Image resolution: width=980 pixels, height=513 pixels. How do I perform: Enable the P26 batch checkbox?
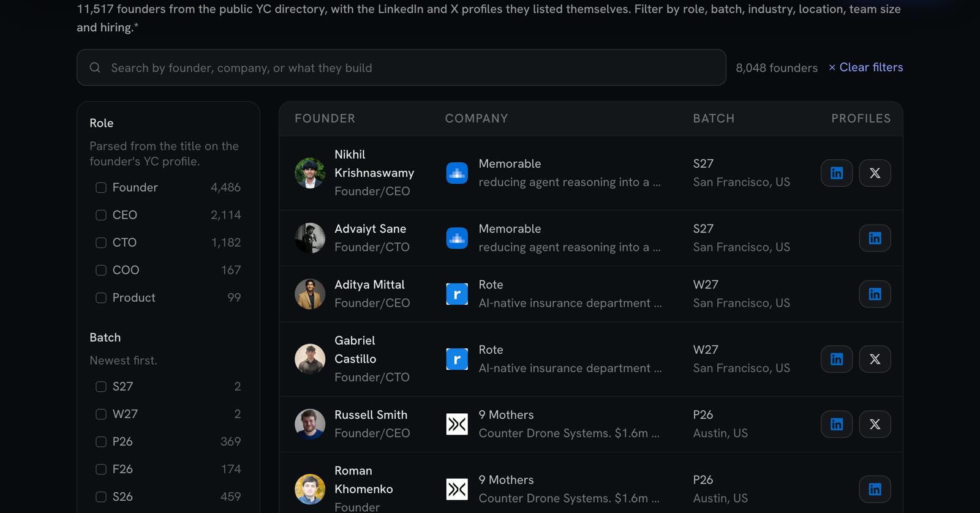pyautogui.click(x=101, y=442)
